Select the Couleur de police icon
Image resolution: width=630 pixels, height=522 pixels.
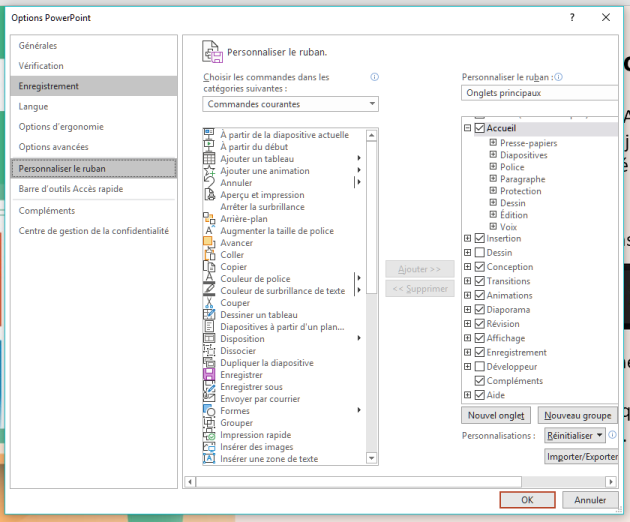coord(209,279)
